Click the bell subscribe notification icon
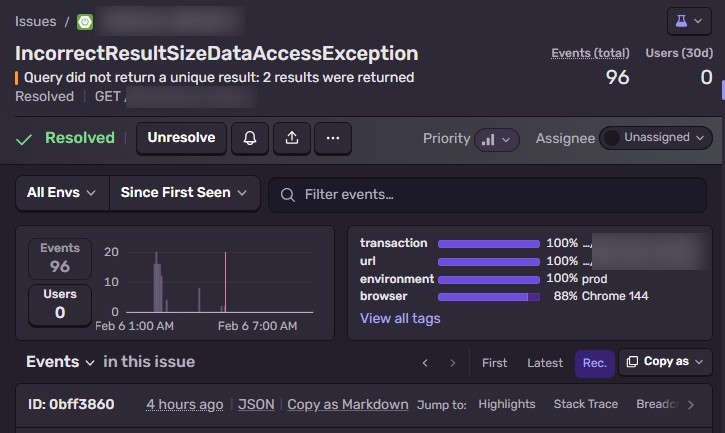The image size is (725, 433). 250,139
